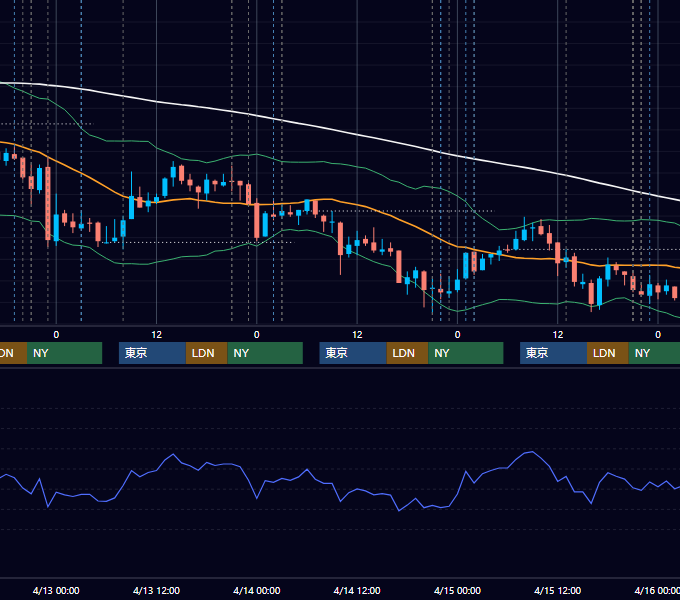Screen dimensions: 680x600
Task: Click the 4/15 12:00 date label
Action: (557, 590)
